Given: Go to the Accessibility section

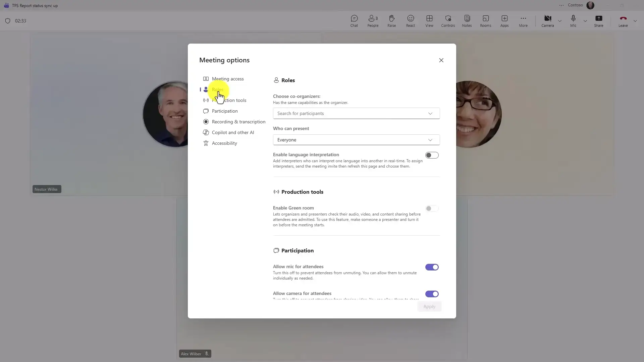Looking at the screenshot, I should [224, 143].
